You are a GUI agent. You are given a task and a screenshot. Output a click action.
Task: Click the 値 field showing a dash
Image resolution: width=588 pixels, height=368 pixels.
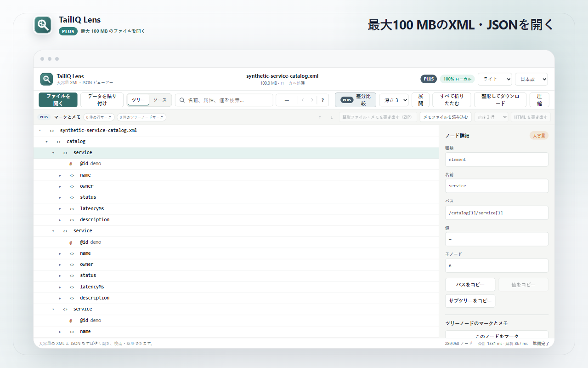click(x=497, y=239)
